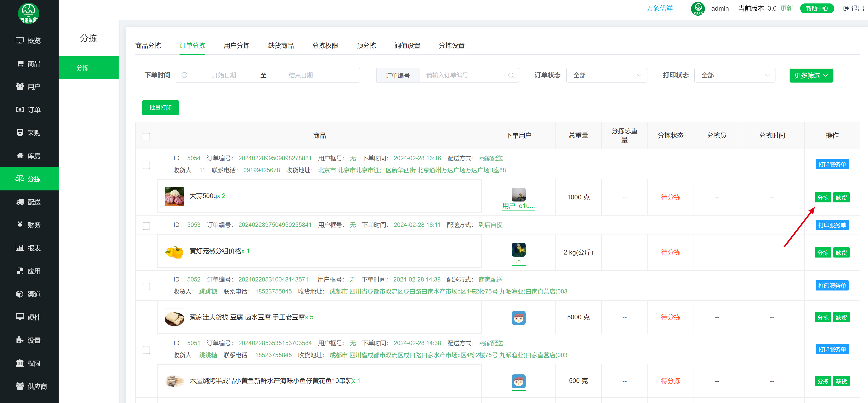Click the 批量打印 button
Image resolution: width=868 pixels, height=403 pixels.
tap(160, 108)
